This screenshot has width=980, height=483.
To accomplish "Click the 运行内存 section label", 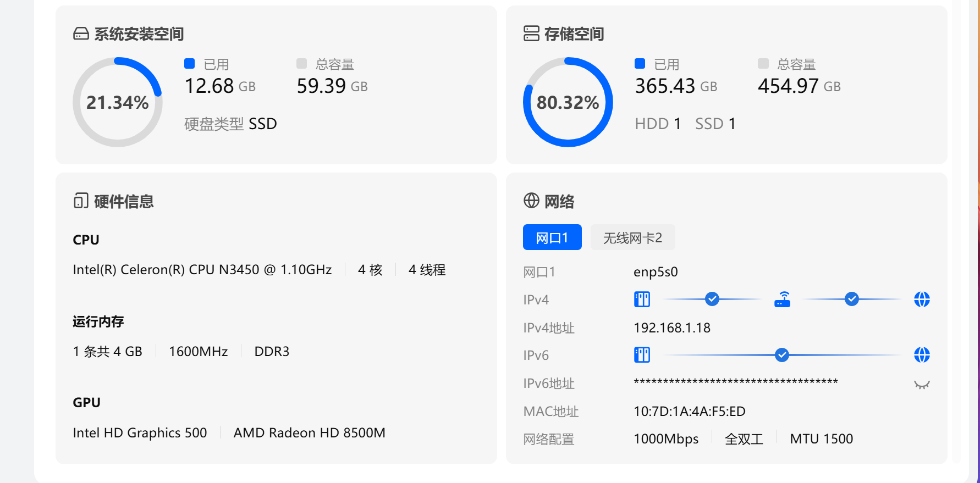I will click(x=98, y=321).
